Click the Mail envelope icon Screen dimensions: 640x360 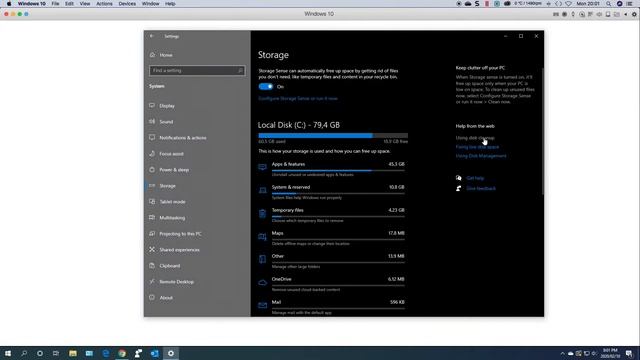[x=262, y=305]
